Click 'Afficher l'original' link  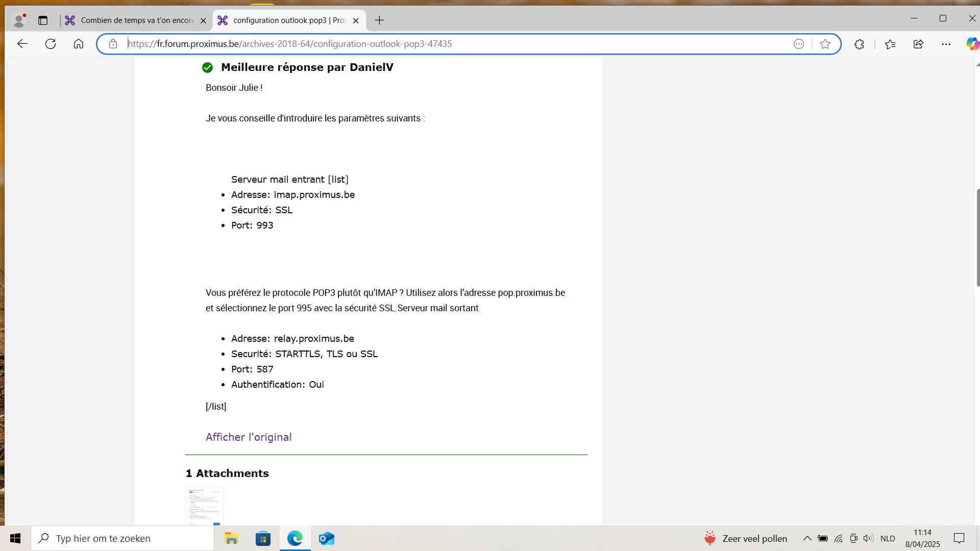249,437
